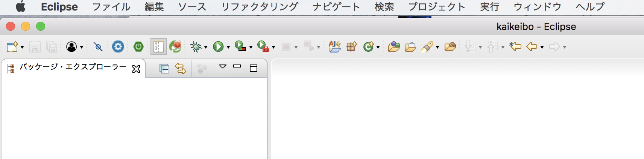Open the Run dropdown arrow
Screen dimensions: 644x159
pos(228,47)
